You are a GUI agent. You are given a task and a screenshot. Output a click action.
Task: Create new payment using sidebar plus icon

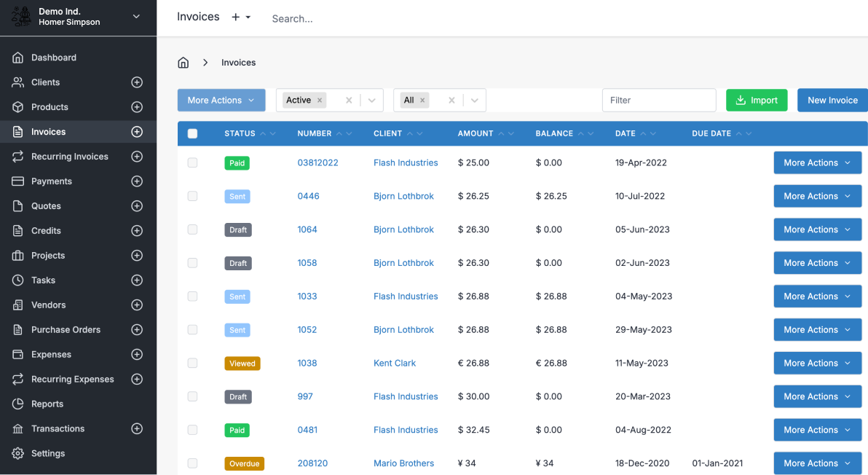coord(136,181)
